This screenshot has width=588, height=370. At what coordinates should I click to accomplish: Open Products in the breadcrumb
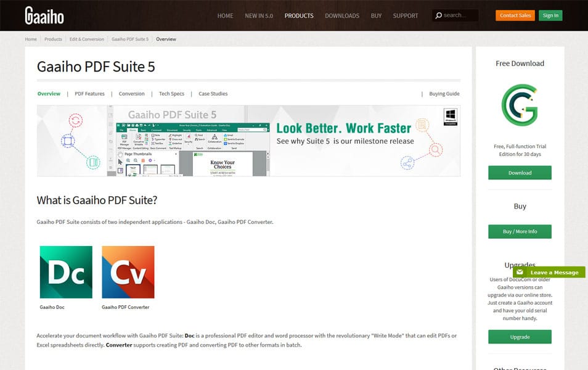(x=53, y=39)
